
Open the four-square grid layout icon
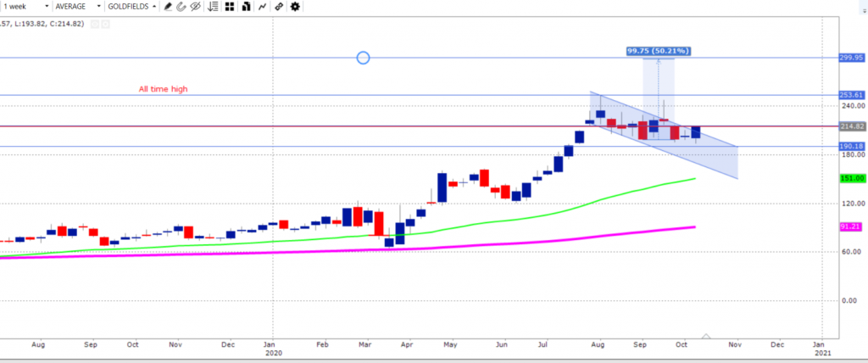229,6
